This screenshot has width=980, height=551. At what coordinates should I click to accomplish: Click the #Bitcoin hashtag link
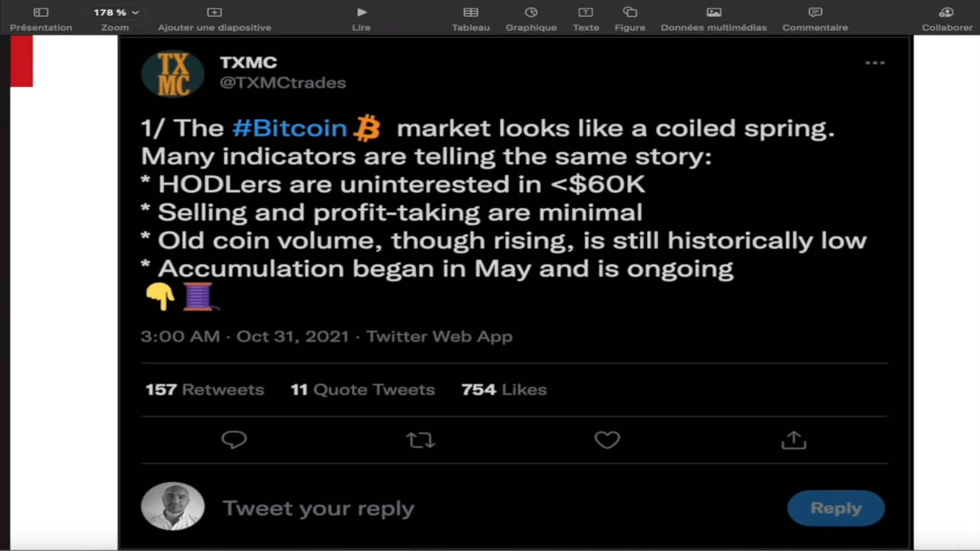click(290, 128)
